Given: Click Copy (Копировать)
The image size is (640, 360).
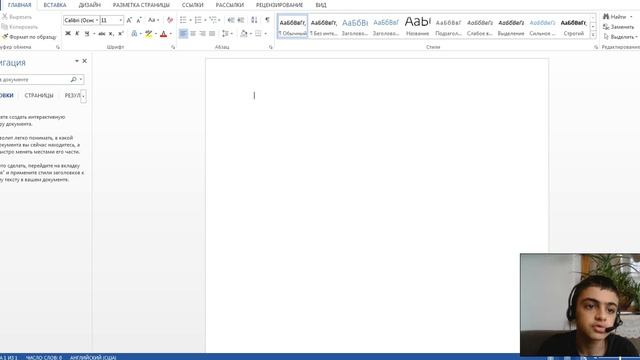Looking at the screenshot, I should (x=20, y=27).
